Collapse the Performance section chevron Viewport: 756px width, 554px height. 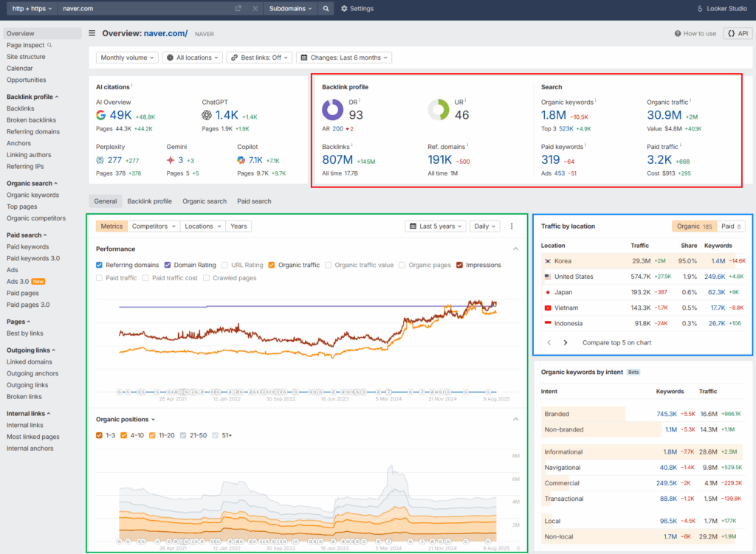click(515, 248)
